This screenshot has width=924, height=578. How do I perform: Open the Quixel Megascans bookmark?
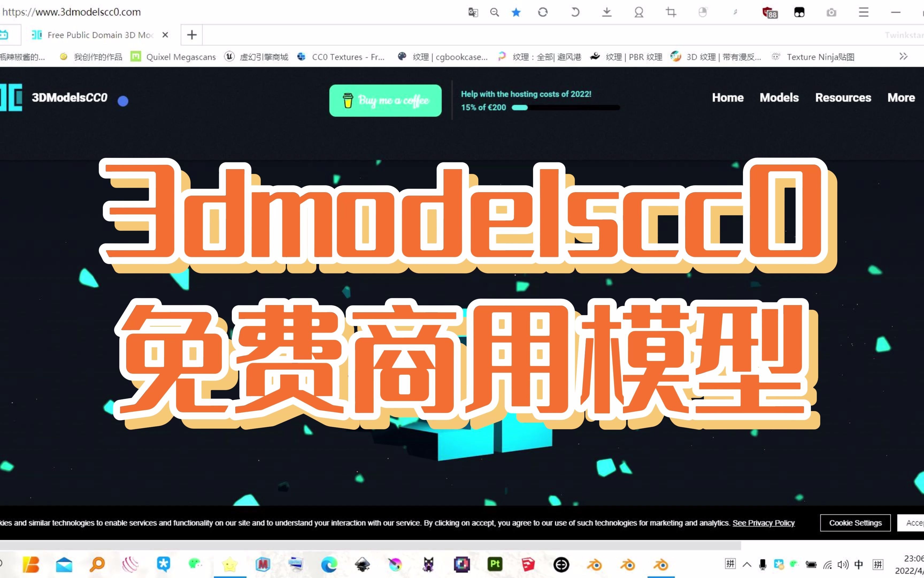(173, 57)
